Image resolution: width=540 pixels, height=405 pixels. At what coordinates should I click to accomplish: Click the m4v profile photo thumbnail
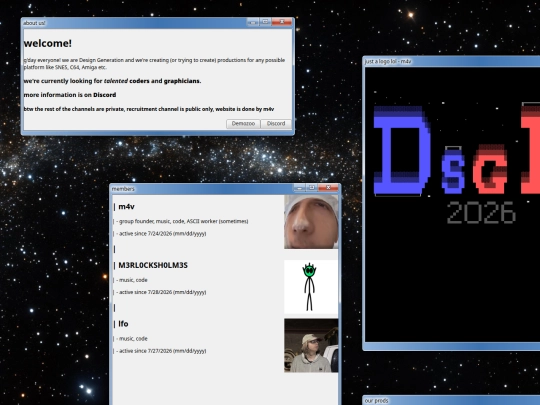[311, 222]
